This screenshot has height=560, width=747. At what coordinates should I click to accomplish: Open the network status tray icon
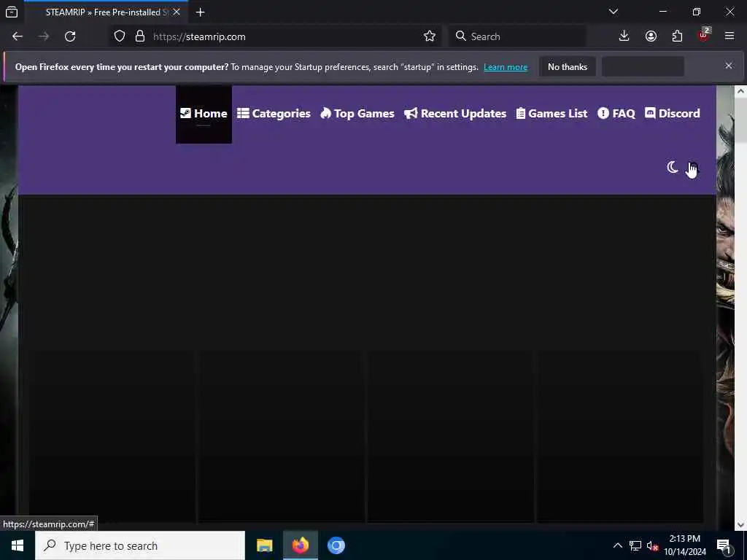(635, 545)
